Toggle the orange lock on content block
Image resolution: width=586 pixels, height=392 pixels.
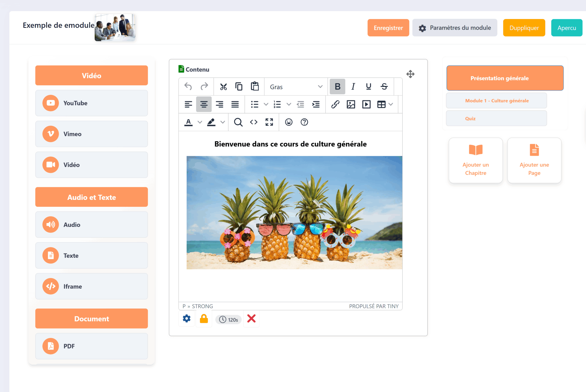pos(204,319)
